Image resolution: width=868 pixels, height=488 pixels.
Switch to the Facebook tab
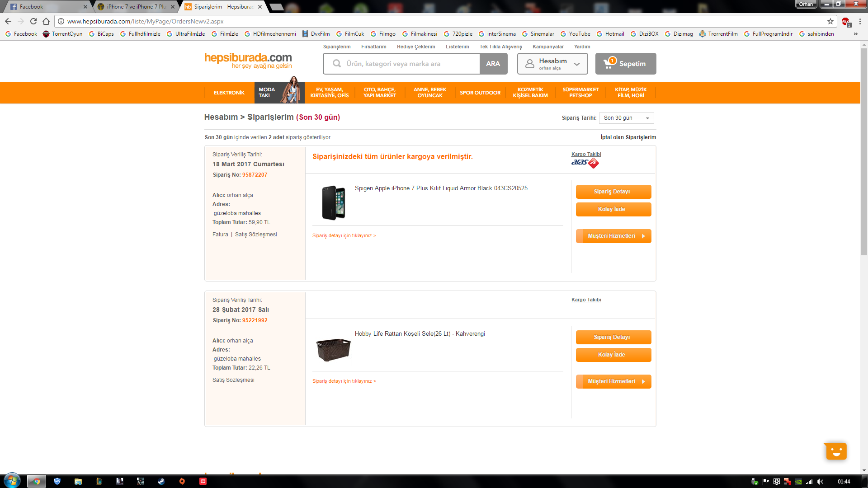coord(47,7)
